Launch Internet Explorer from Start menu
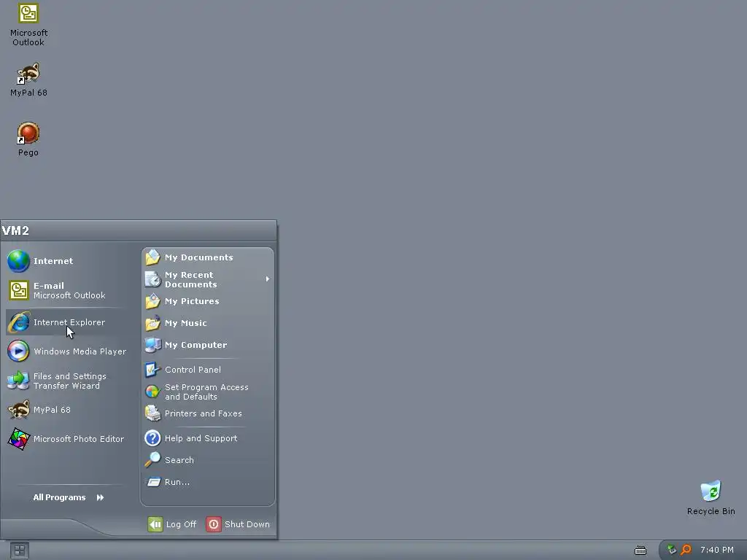 [x=66, y=322]
